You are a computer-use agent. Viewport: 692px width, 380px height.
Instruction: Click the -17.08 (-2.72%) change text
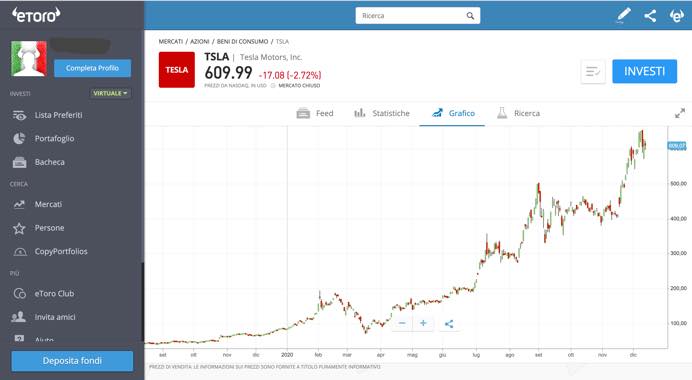click(x=290, y=75)
